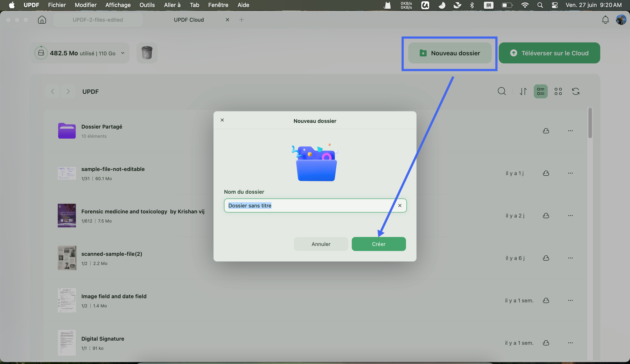Viewport: 630px width, 364px height.
Task: Open the Outils menu
Action: pos(147,5)
